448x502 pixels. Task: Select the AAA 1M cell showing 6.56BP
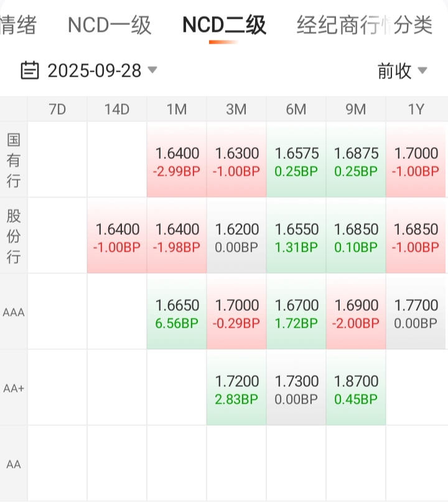click(x=177, y=313)
